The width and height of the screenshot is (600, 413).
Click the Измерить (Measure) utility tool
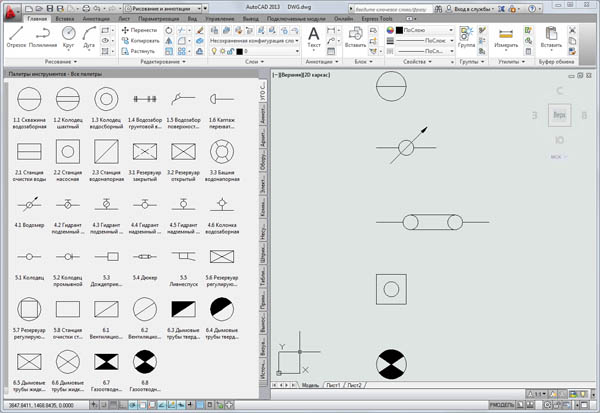(506, 37)
